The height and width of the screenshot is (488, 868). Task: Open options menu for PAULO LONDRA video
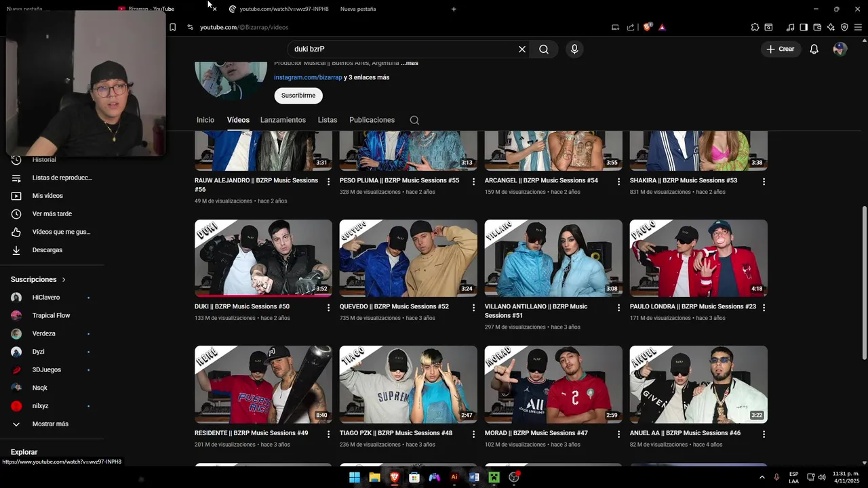(x=764, y=308)
